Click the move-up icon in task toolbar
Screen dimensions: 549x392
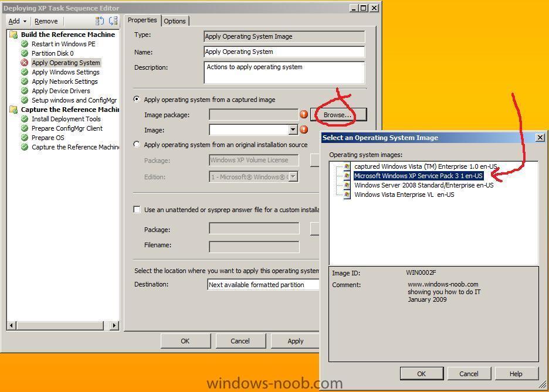[100, 21]
